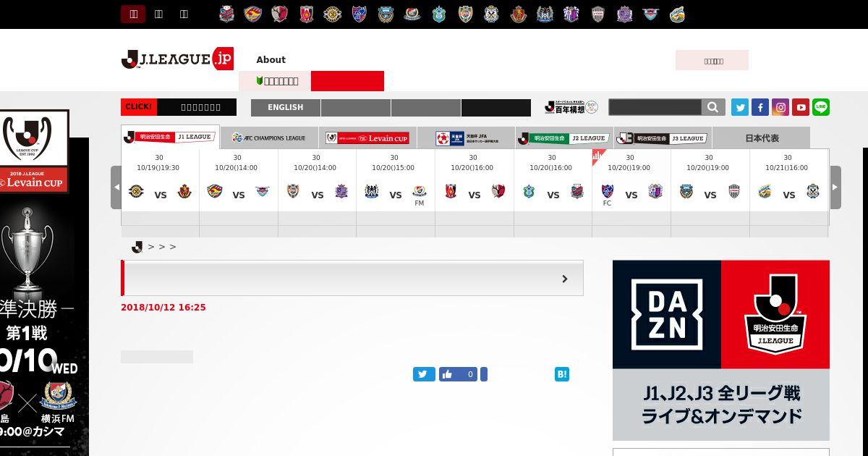Open Kashima Antlers crest in top club bar
The image size is (868, 456).
tap(280, 14)
